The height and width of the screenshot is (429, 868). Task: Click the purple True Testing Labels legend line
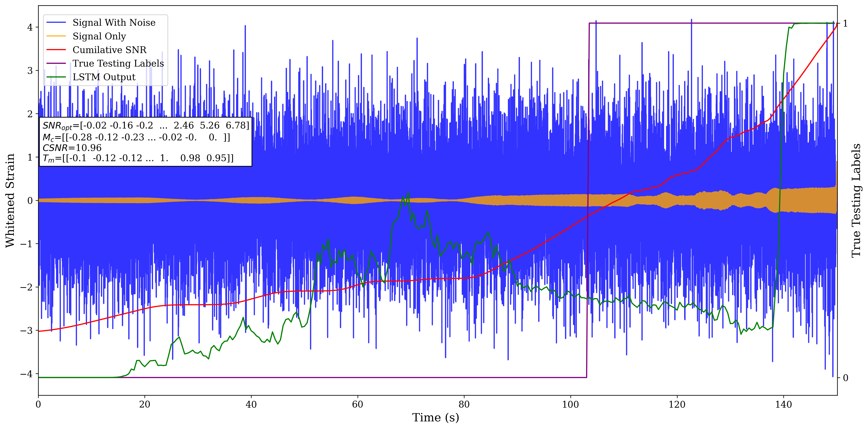tap(56, 63)
